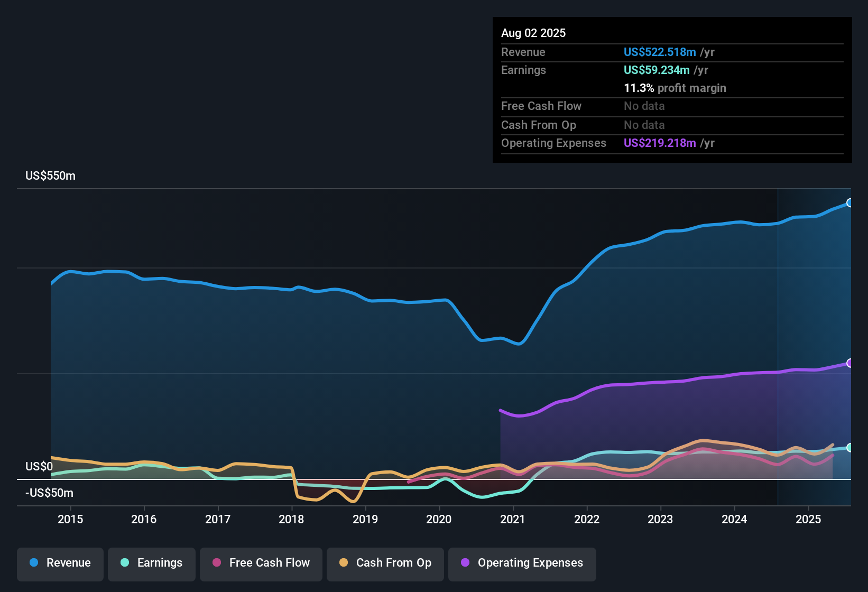Toggle the Revenue series visibility
Screen dimensions: 868x592
(60, 563)
